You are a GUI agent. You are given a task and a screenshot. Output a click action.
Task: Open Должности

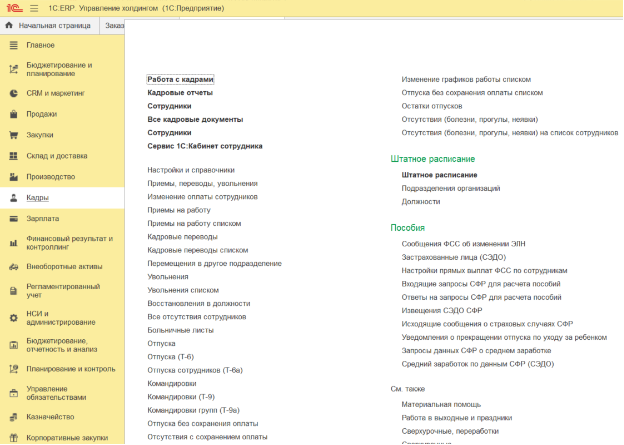(x=421, y=202)
